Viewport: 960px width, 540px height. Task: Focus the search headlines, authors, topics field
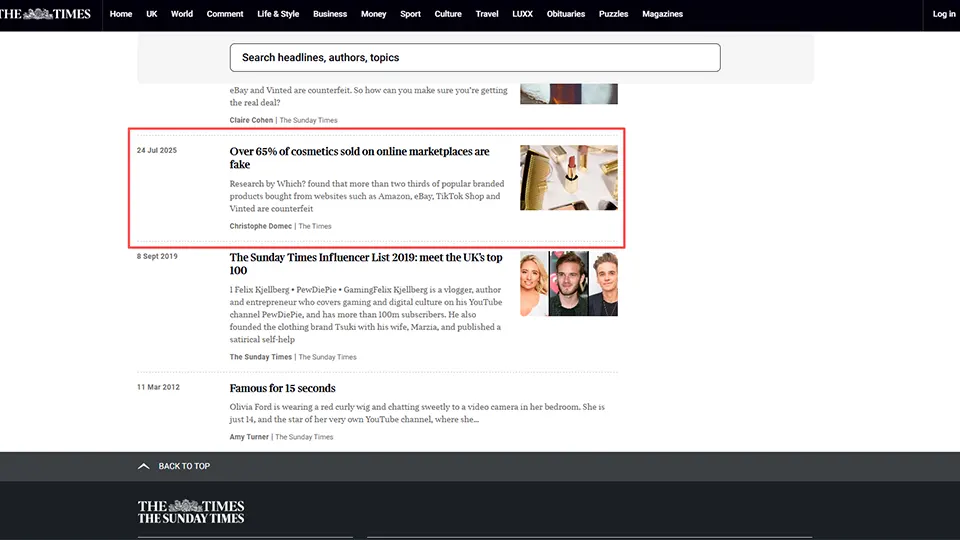coord(475,58)
